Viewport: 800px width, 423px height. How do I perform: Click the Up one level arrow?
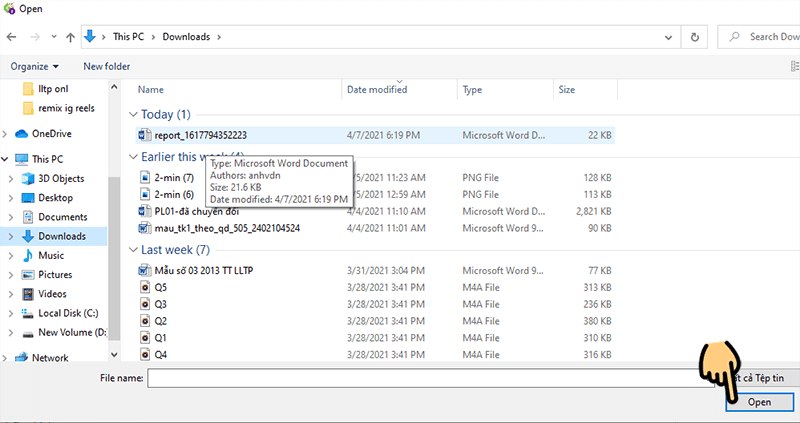(x=70, y=38)
